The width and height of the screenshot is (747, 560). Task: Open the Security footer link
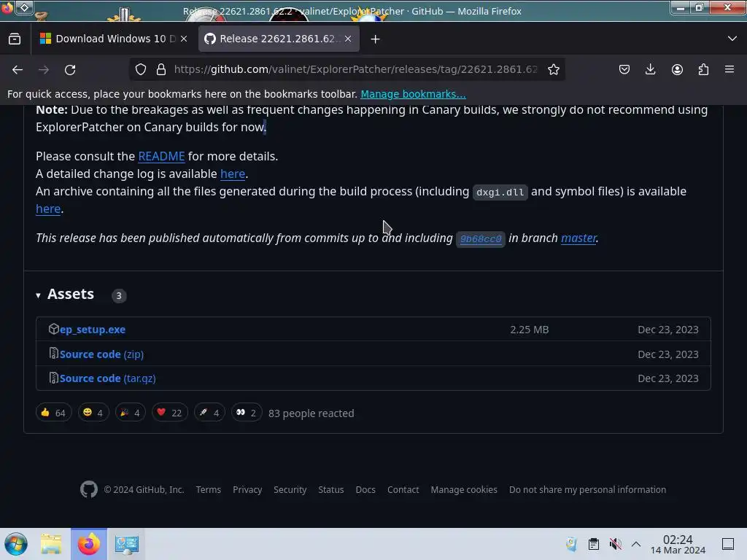pos(290,489)
